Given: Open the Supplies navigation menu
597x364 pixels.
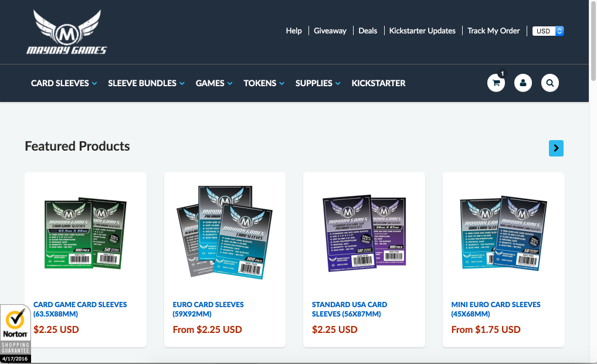Looking at the screenshot, I should click(x=318, y=83).
